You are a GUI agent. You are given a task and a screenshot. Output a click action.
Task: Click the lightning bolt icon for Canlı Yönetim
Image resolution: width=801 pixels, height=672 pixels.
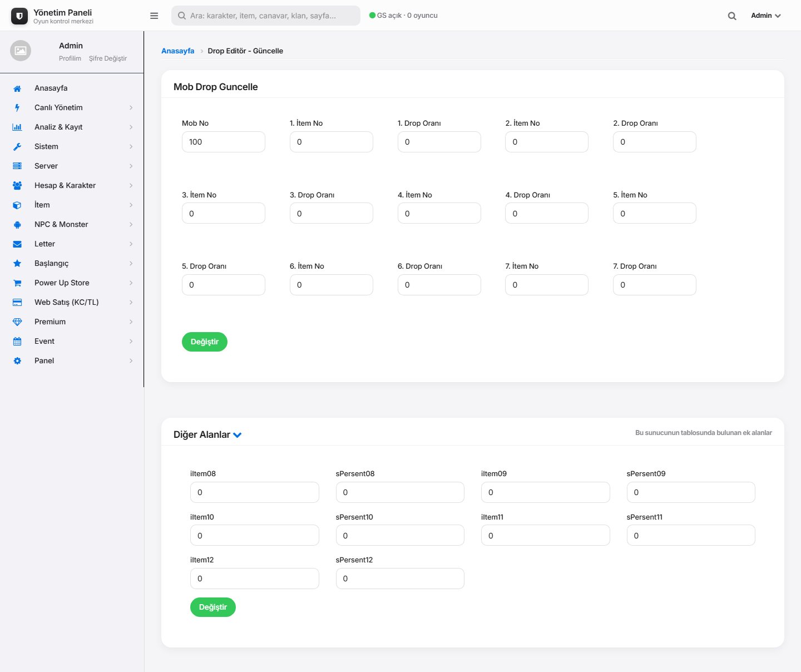tap(17, 107)
